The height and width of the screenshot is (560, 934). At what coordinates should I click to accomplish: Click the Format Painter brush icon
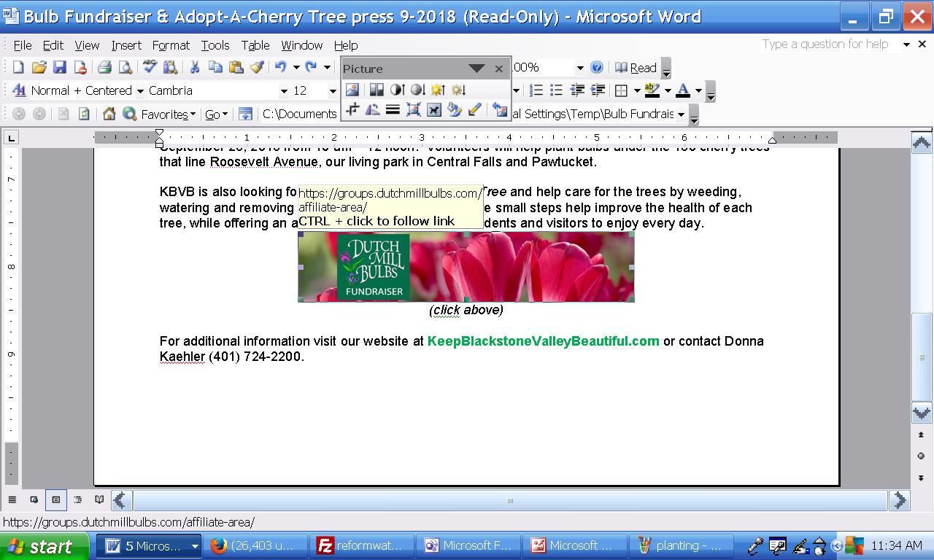(x=256, y=67)
